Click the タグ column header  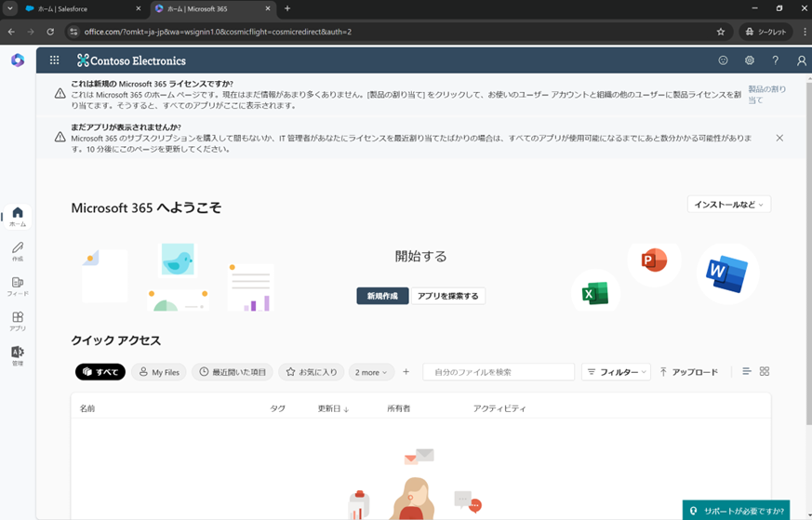click(277, 408)
